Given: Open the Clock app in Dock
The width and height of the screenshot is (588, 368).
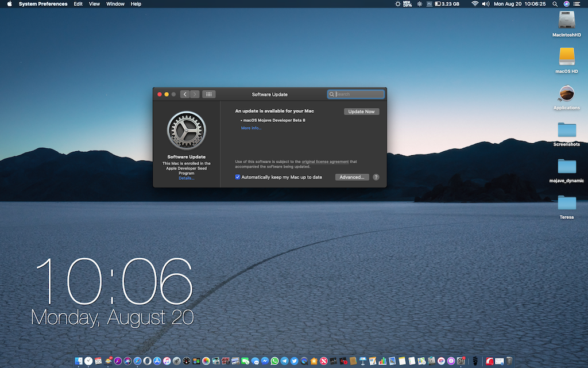Looking at the screenshot, I should 88,361.
